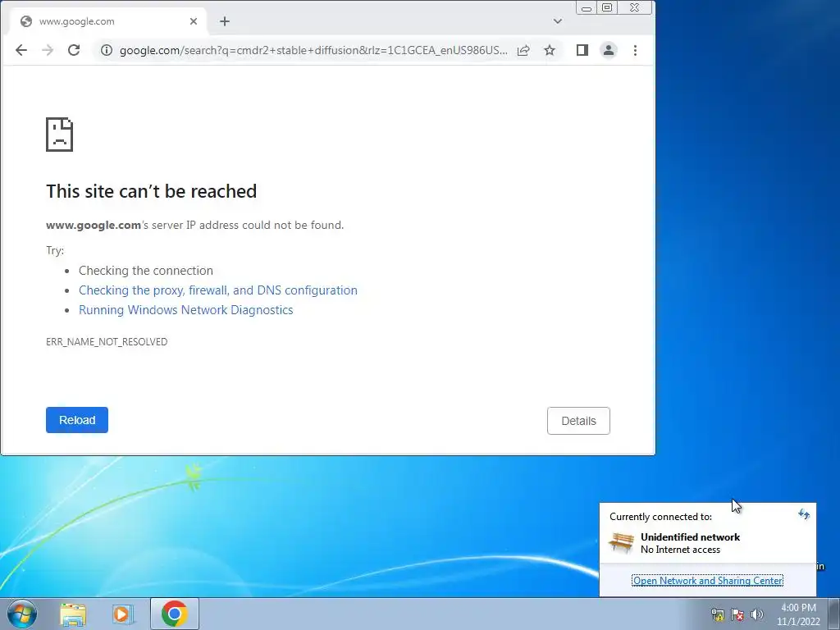Close the www.google.com tab

pos(194,21)
